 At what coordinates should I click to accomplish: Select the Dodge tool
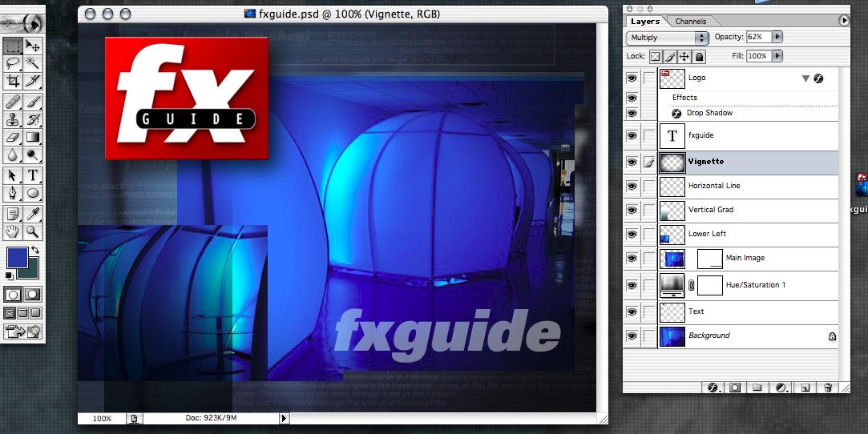pos(33,155)
